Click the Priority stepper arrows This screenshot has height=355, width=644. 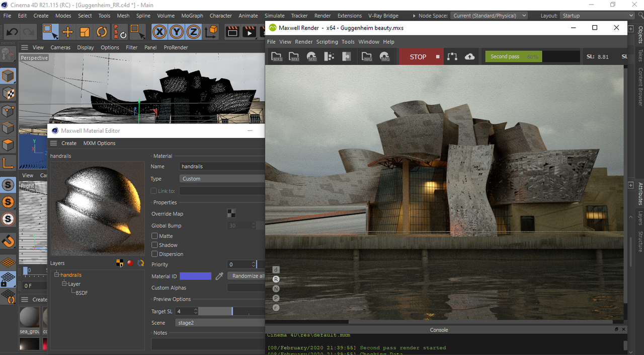[253, 264]
